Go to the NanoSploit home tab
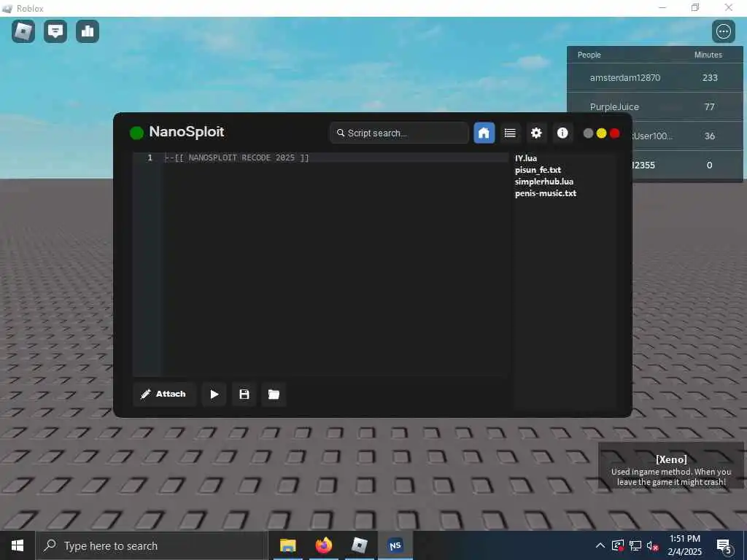747x560 pixels. click(484, 133)
